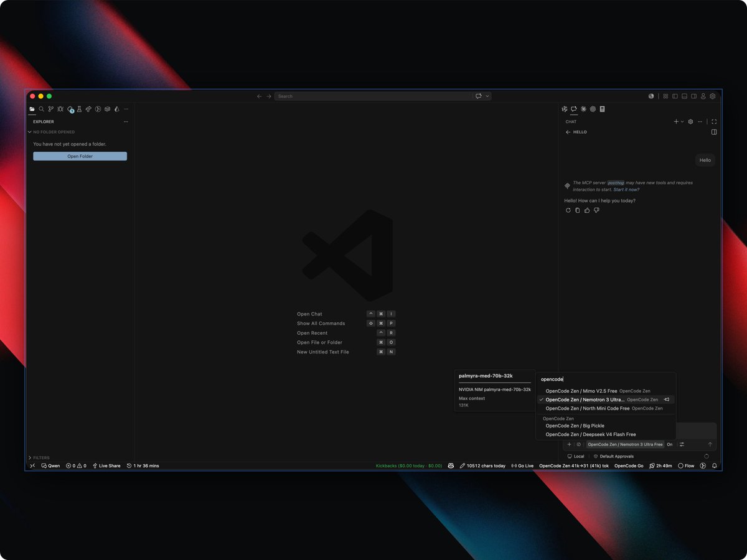The height and width of the screenshot is (560, 747).
Task: Open the Local session target dropdown
Action: (x=575, y=456)
